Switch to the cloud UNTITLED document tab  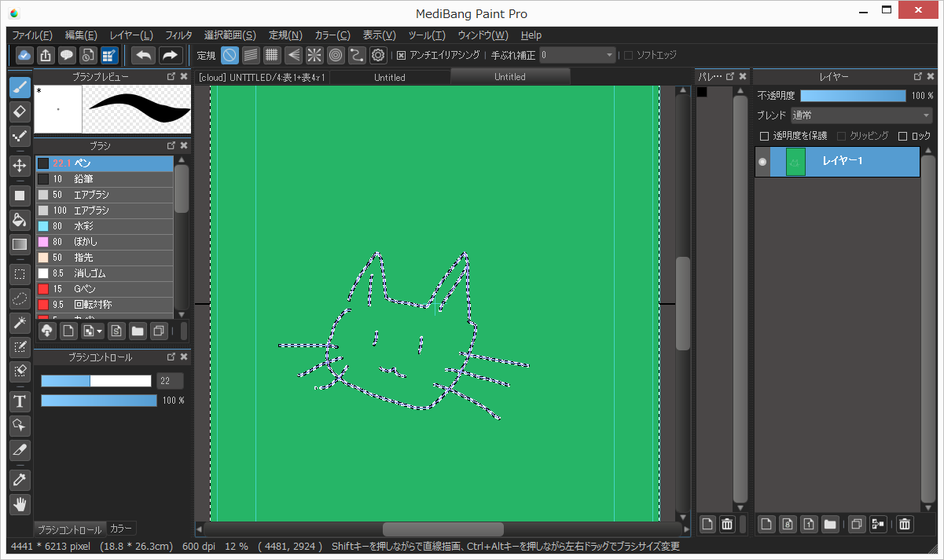pos(262,77)
